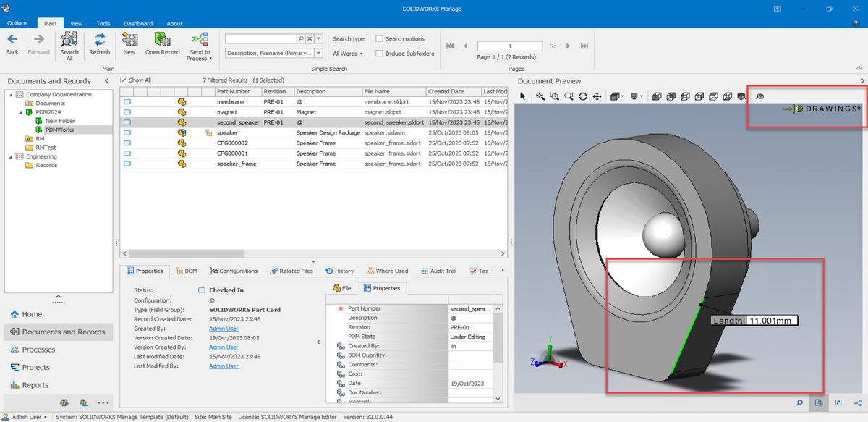Enable the Include Subfolders checkbox

click(380, 54)
